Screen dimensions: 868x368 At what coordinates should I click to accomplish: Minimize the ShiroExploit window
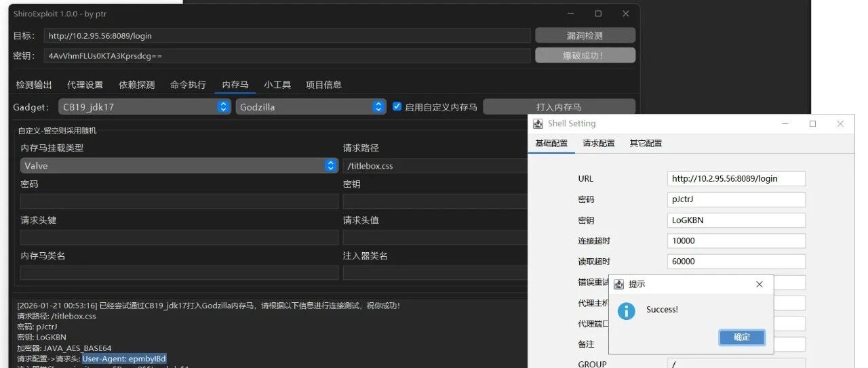[x=570, y=14]
